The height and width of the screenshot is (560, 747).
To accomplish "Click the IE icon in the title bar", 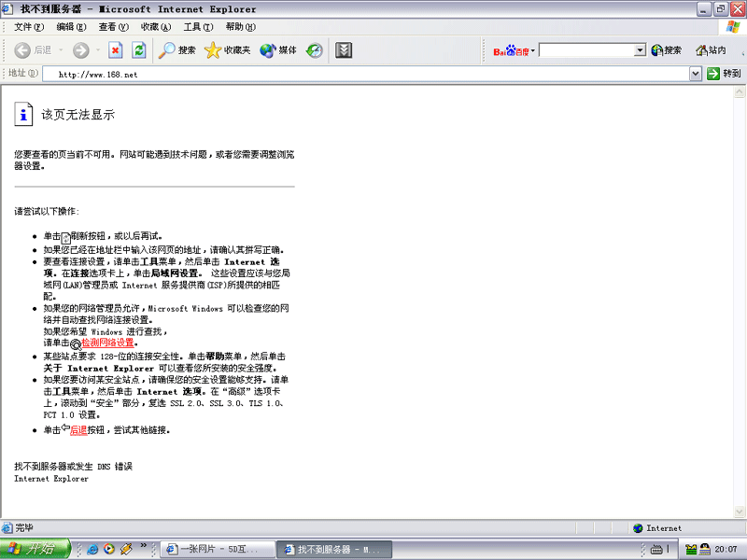I will (x=7, y=8).
